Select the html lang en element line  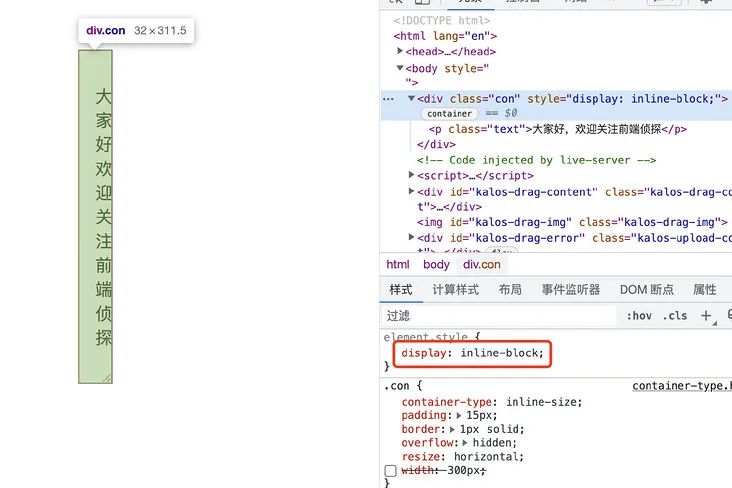point(445,36)
